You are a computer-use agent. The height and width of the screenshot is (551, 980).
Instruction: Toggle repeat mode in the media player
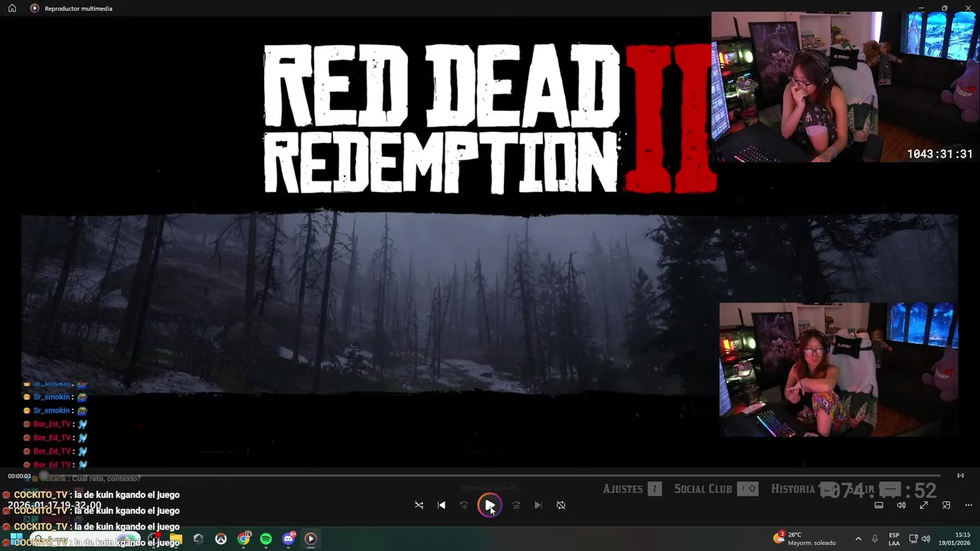pyautogui.click(x=560, y=505)
